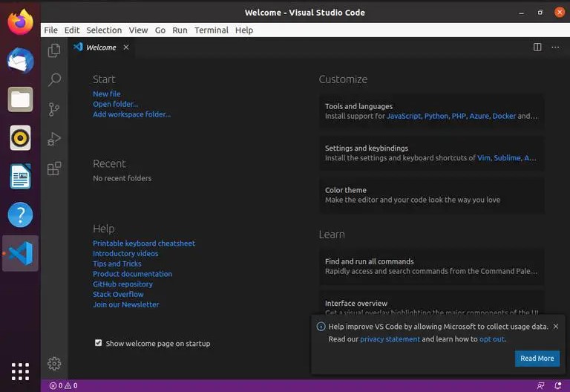This screenshot has width=570, height=392.
Task: Open GitHub repository link
Action: pos(122,284)
